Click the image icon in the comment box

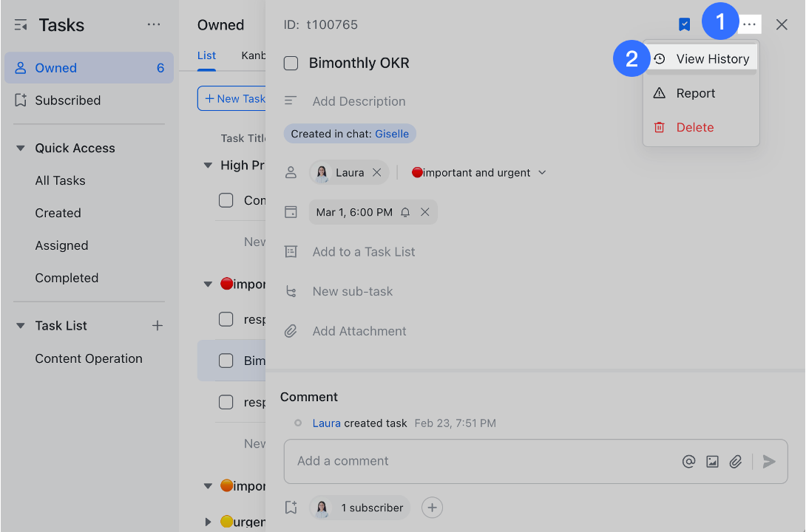pyautogui.click(x=712, y=460)
